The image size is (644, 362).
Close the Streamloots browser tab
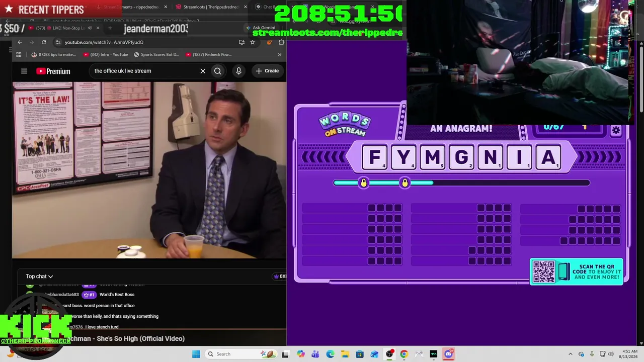pos(246,7)
